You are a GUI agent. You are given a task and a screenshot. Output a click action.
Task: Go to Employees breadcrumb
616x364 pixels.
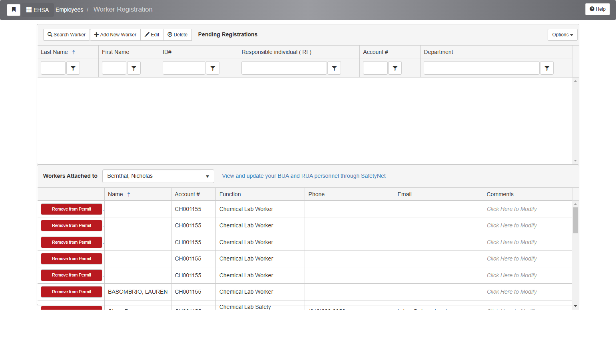69,10
